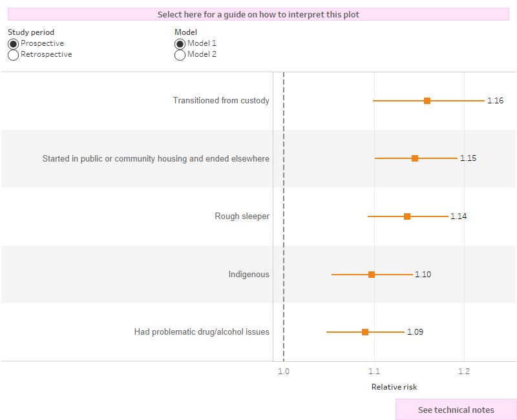Viewport: 517px width, 420px height.
Task: Re-select the Model 1 radio button
Action: coord(180,43)
